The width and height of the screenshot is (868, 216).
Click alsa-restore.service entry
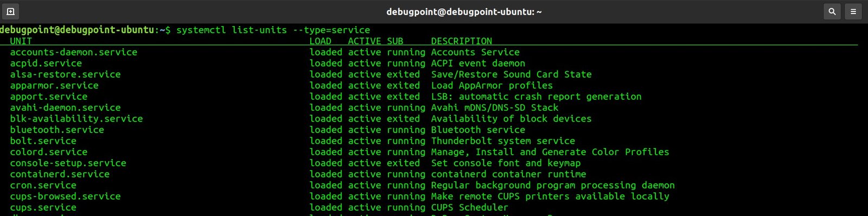(65, 74)
